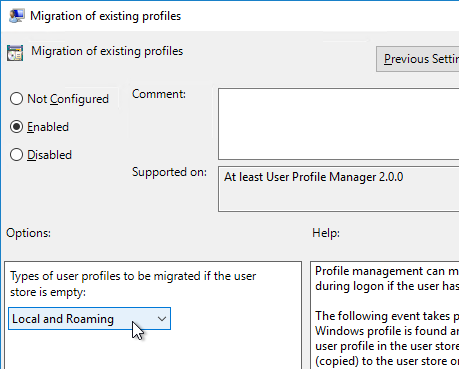Click the title bar text Migration of existing profiles
Image resolution: width=459 pixels, height=369 pixels.
point(105,16)
